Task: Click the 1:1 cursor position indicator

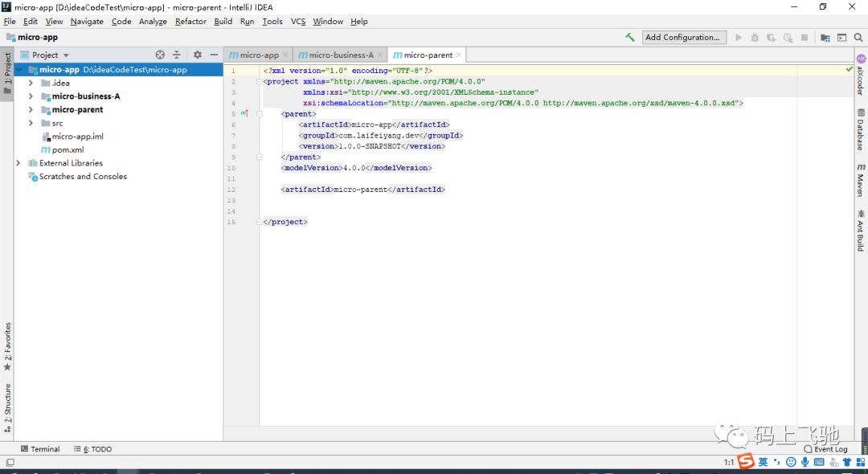Action: click(729, 463)
